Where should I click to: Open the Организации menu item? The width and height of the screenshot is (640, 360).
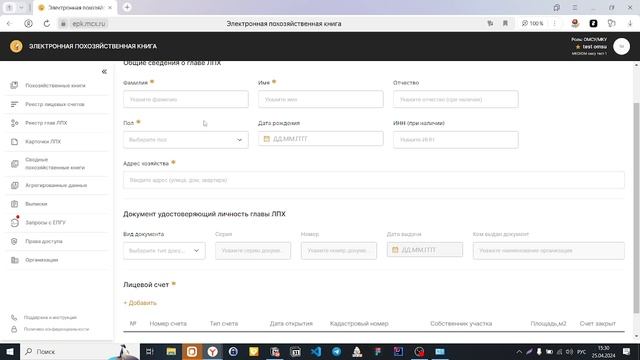tap(42, 260)
